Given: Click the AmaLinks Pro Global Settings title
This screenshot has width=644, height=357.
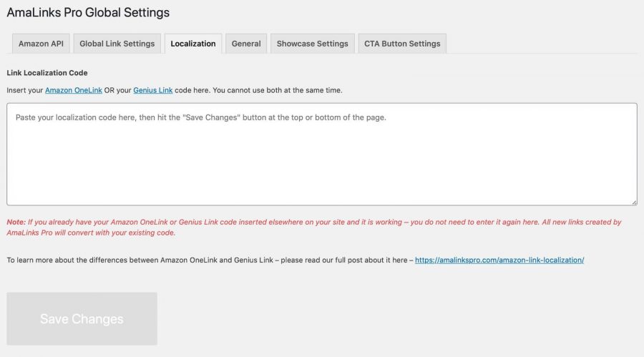Looking at the screenshot, I should click(88, 12).
